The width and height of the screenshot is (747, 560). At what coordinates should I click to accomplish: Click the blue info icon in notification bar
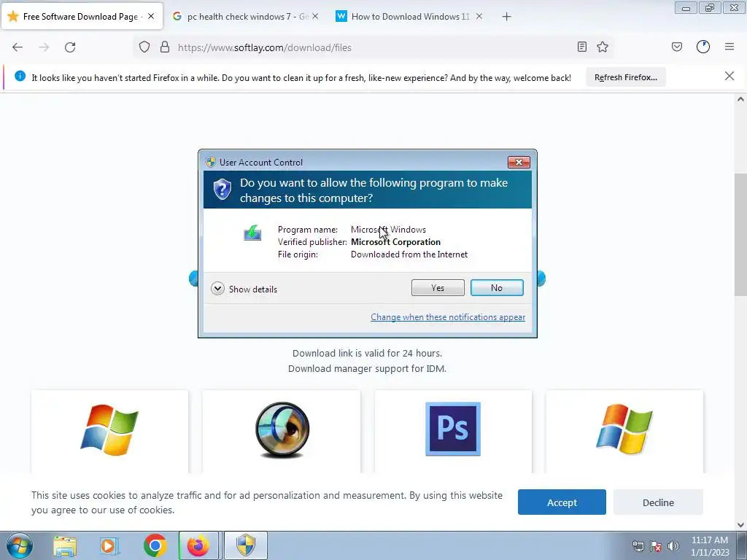tap(20, 76)
